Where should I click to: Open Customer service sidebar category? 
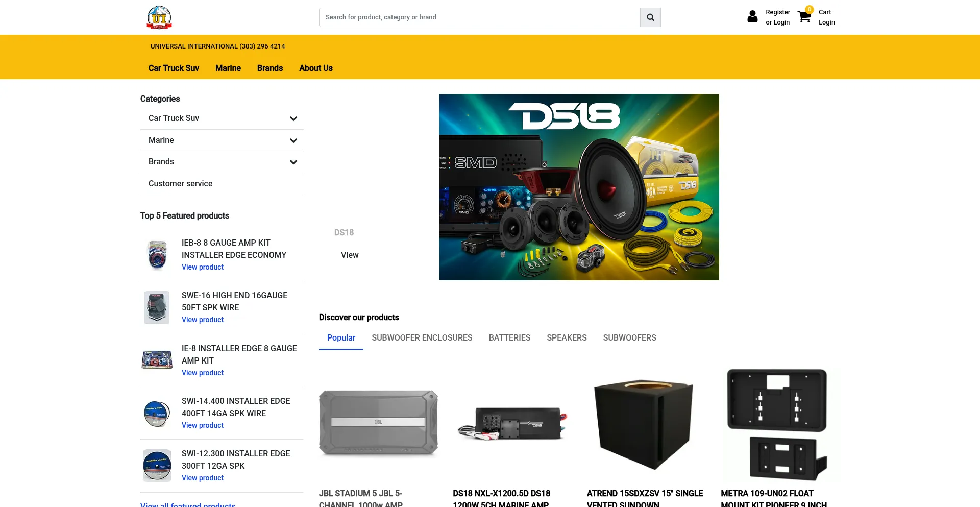pyautogui.click(x=181, y=183)
